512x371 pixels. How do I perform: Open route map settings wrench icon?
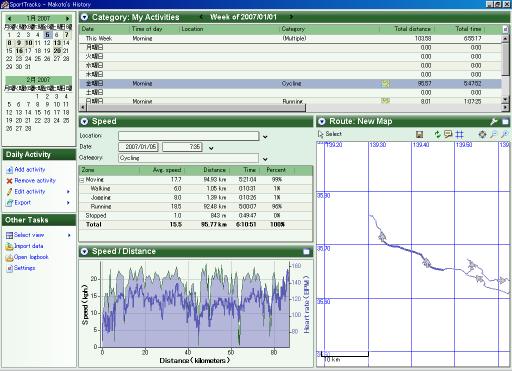pyautogui.click(x=494, y=122)
